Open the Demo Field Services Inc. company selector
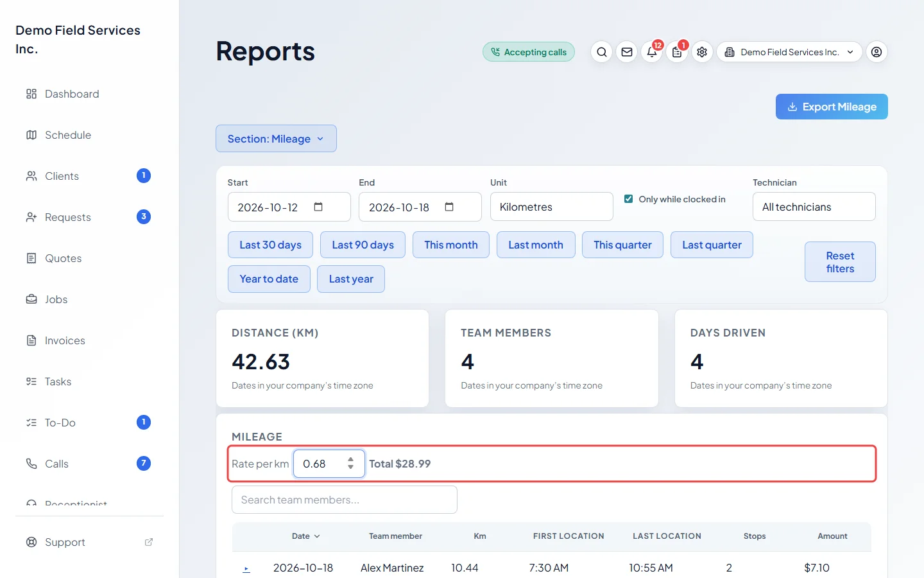 pos(789,52)
